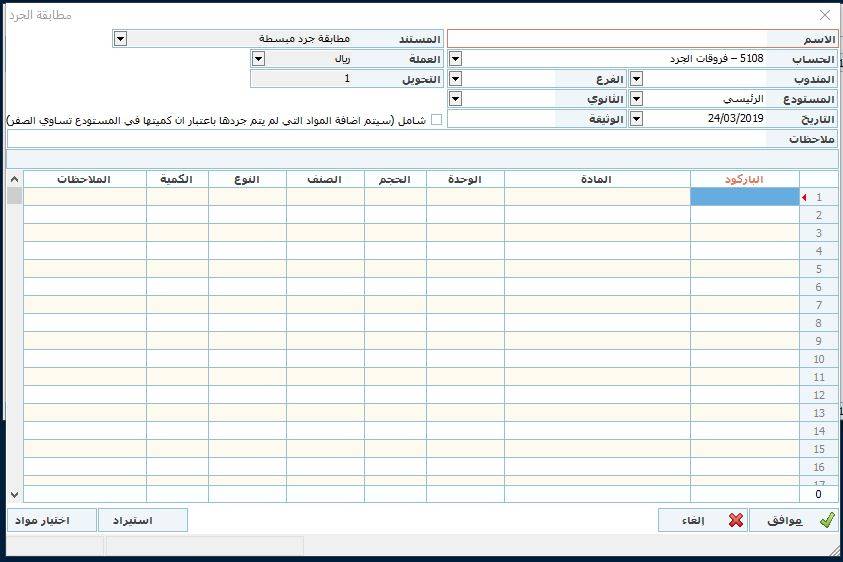Click the الباركود column header
Viewport: 843px width, 562px height.
(745, 179)
